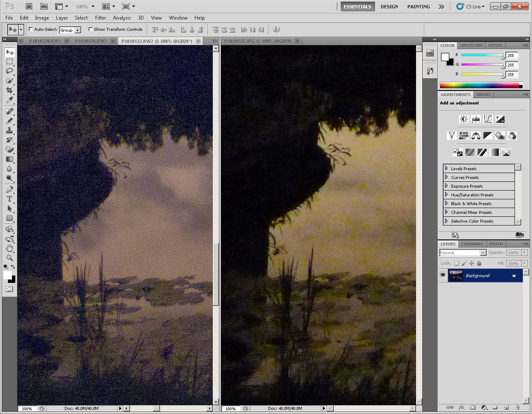Toggle lock layer position
Screen dimensions: 532x414
472,263
